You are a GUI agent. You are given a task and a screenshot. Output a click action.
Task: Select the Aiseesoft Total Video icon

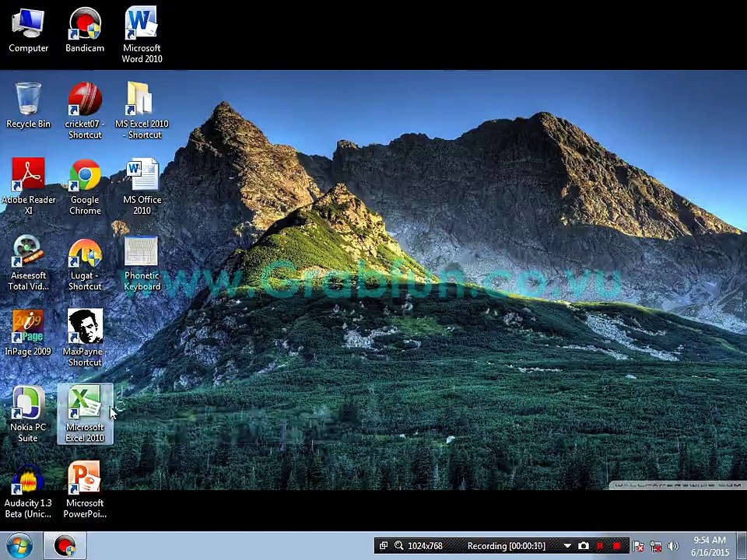click(28, 262)
